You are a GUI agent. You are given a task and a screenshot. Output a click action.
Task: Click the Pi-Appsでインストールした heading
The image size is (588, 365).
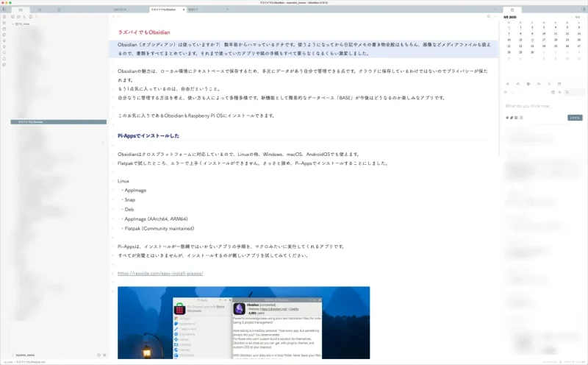tap(148, 136)
